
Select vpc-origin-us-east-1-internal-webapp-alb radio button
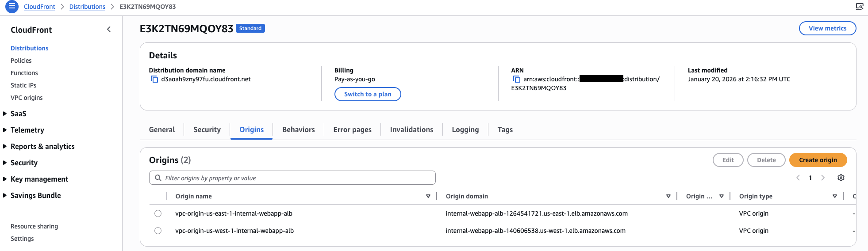click(x=158, y=213)
